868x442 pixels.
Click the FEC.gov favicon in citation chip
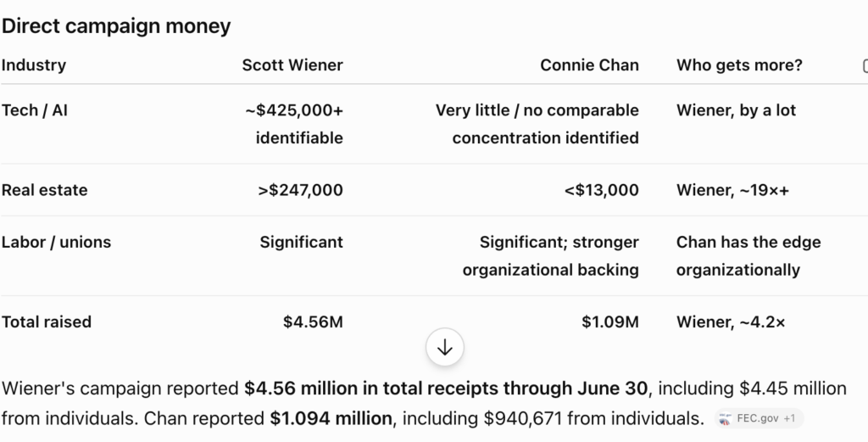(x=726, y=419)
